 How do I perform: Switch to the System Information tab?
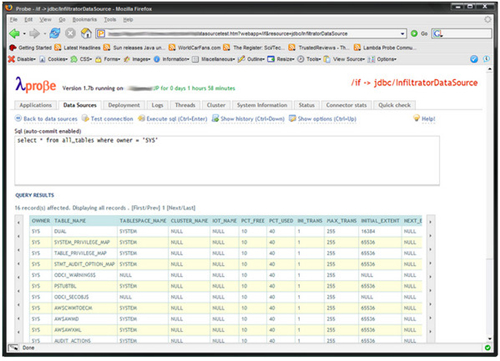262,105
